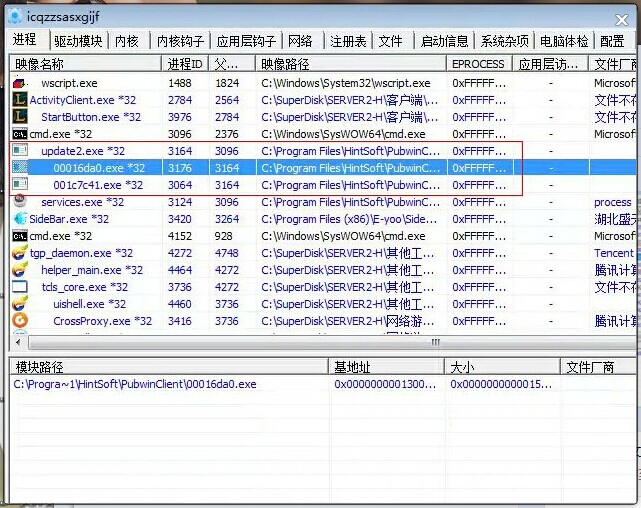The width and height of the screenshot is (641, 508).
Task: Click the tgp_daemon.exe process icon
Action: (19, 253)
